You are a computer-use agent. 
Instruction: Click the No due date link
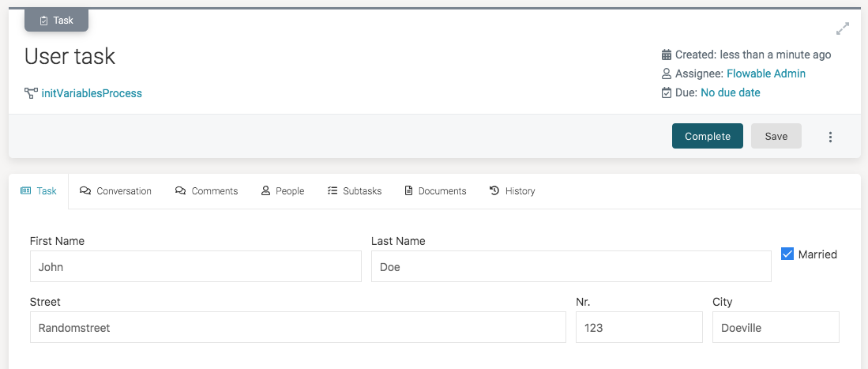[731, 92]
